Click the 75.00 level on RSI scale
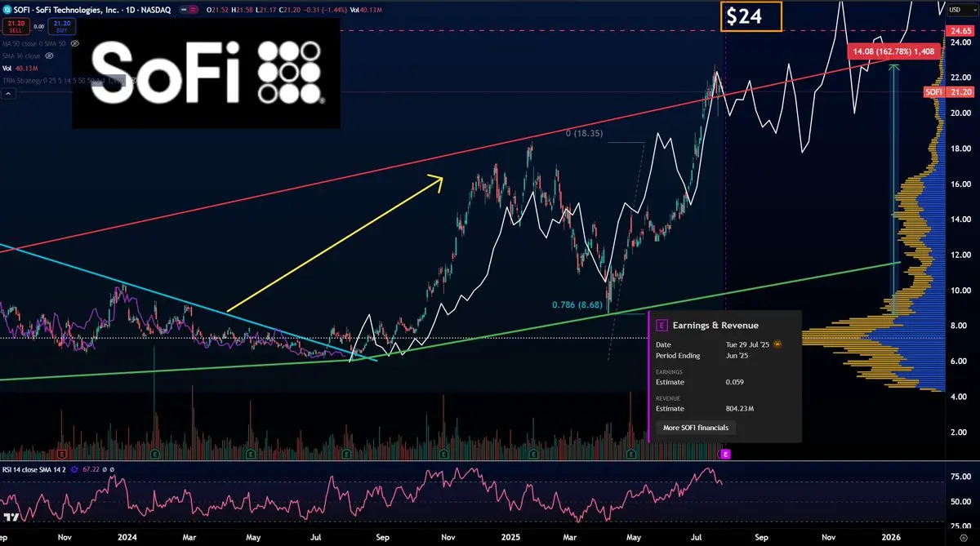Screen dimensions: 980x546 961,477
